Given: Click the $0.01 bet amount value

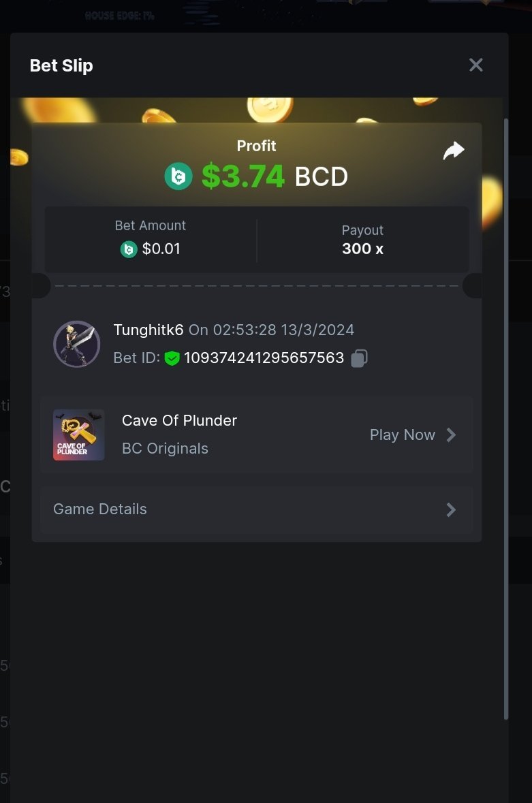Looking at the screenshot, I should tap(161, 249).
